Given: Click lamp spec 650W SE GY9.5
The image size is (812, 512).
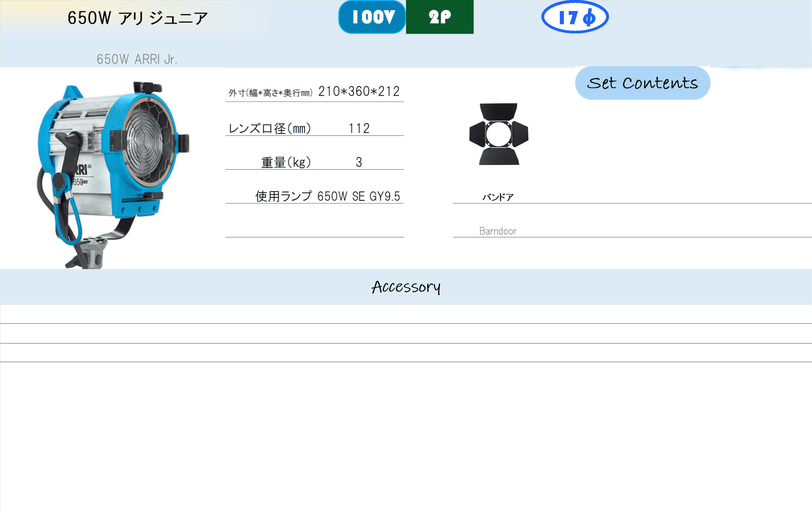Looking at the screenshot, I should click(x=359, y=196).
